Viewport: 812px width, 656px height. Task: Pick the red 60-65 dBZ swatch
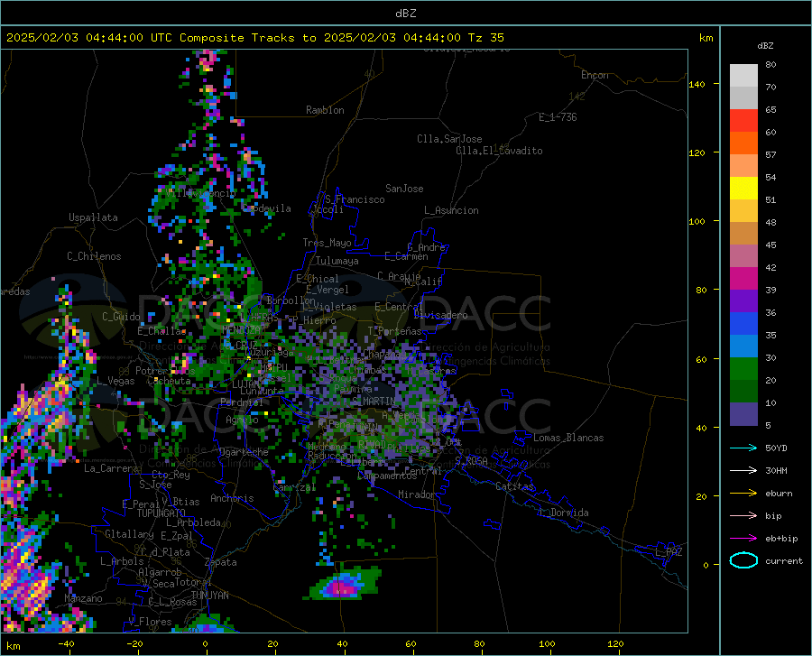[x=743, y=121]
